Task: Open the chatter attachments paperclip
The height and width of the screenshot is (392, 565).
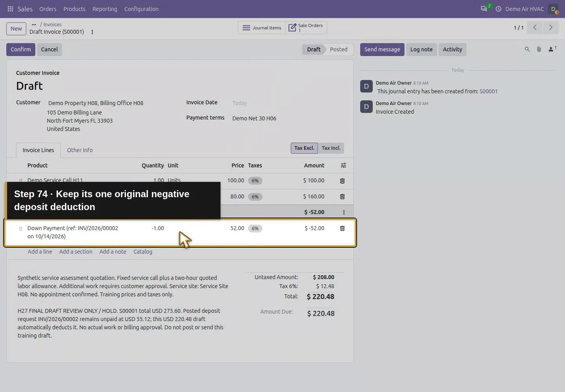Action: 539,49
